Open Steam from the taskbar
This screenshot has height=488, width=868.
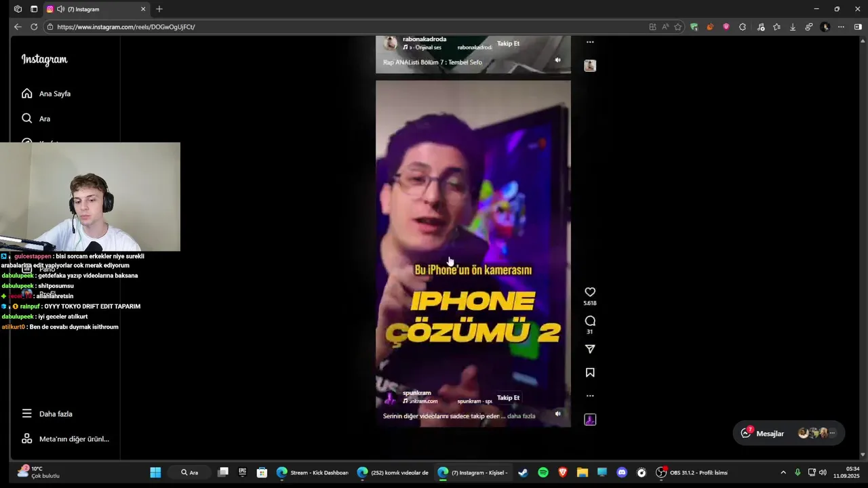(523, 472)
